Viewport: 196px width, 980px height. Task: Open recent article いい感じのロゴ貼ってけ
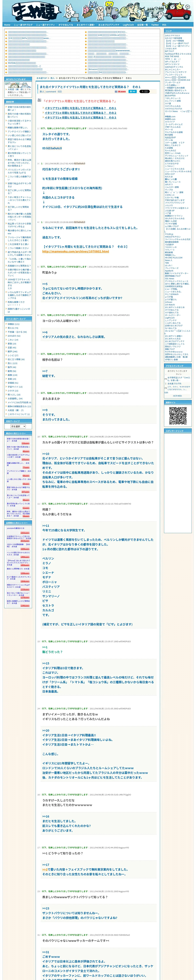coord(19,135)
